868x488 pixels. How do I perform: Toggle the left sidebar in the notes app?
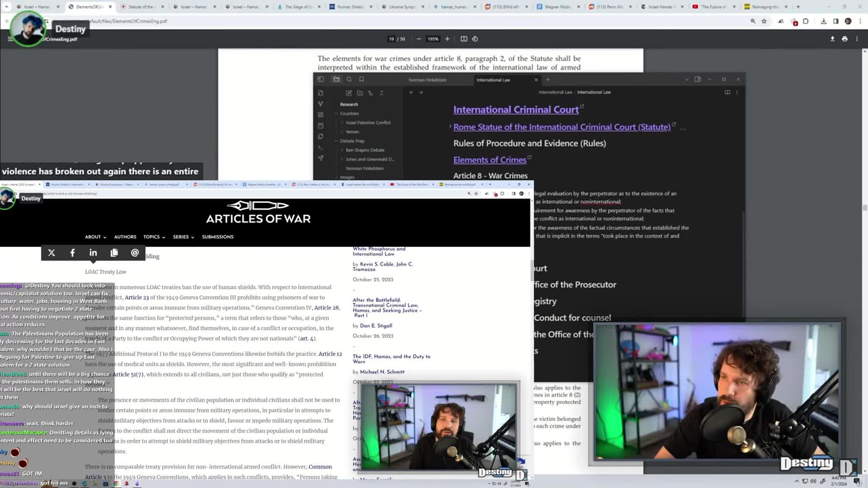tap(321, 79)
